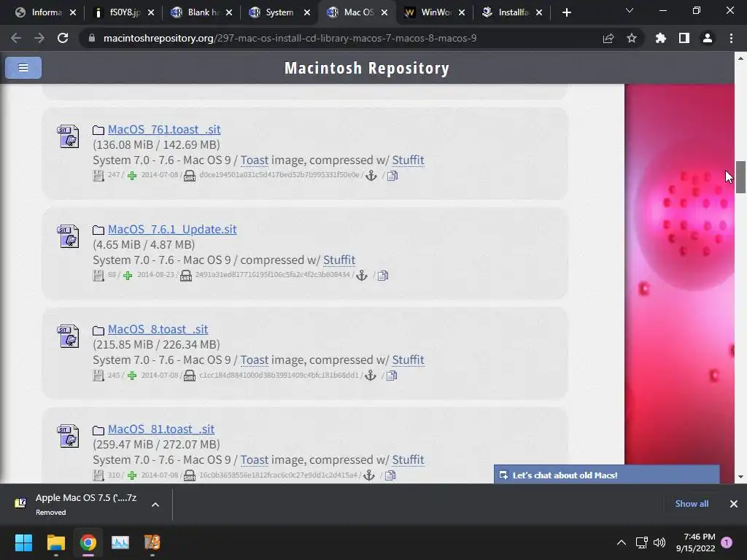Open Windows Start menu
The image size is (747, 560).
tap(23, 542)
